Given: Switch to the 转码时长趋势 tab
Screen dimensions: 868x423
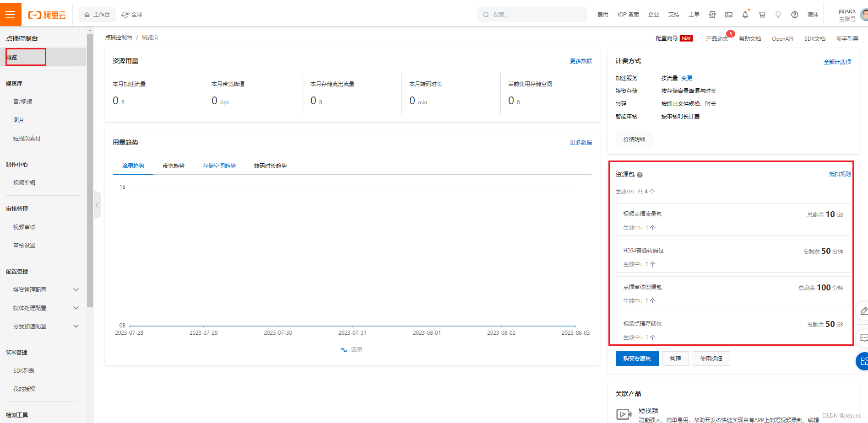Looking at the screenshot, I should pos(271,166).
